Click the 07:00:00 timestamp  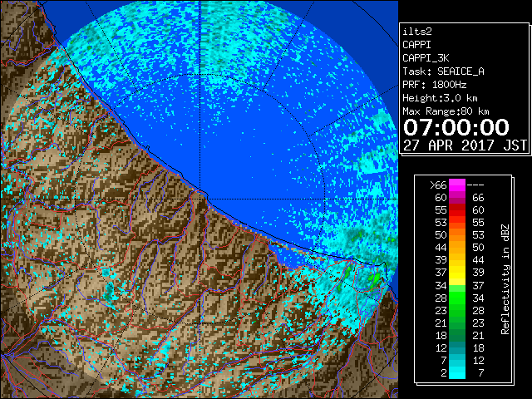[456, 127]
